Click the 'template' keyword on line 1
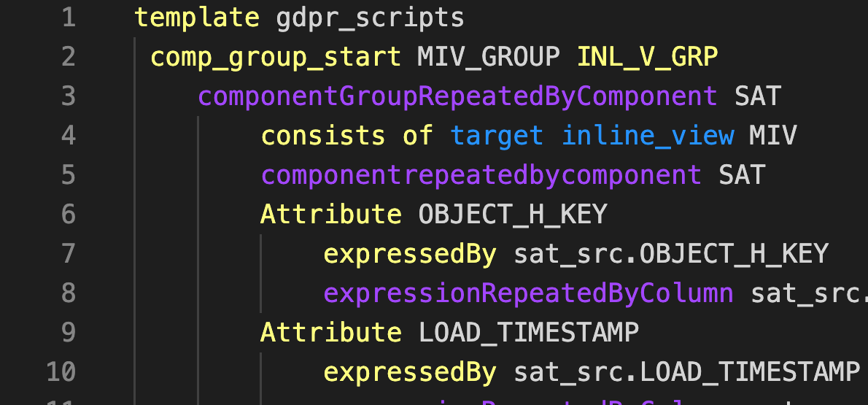Screen dimensions: 868x405 click(197, 18)
